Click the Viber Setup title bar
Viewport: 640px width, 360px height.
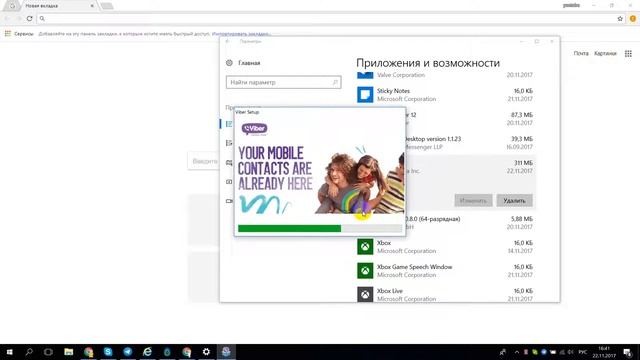pos(320,112)
